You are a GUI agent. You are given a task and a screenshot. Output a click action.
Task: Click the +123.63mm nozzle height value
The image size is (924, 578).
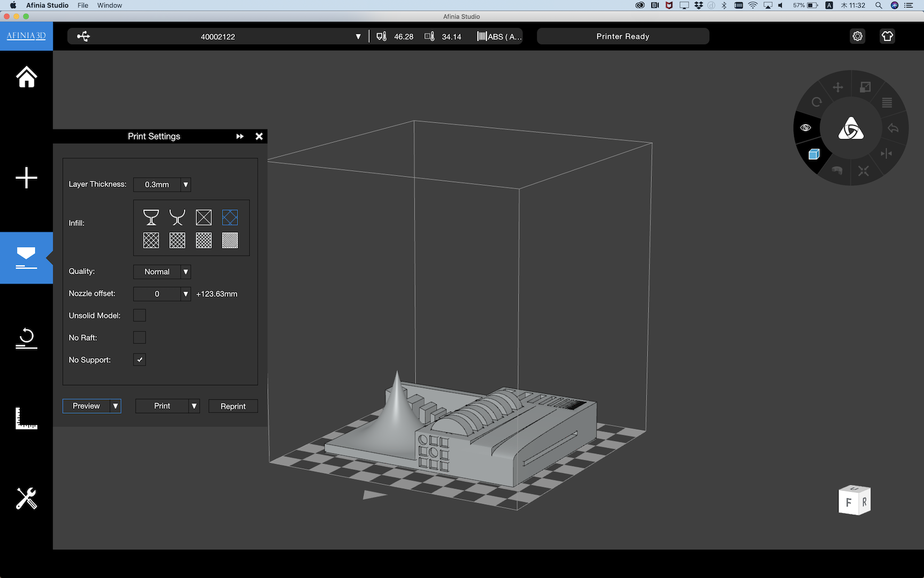click(217, 294)
